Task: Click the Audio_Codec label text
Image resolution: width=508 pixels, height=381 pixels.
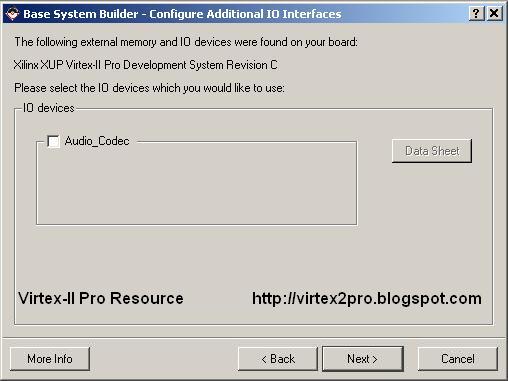Action: (x=97, y=141)
